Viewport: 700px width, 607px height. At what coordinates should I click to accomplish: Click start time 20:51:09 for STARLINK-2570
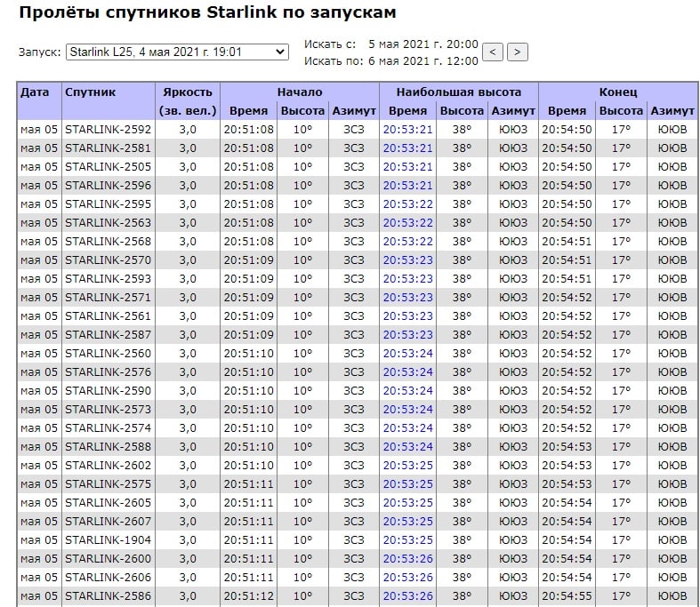(249, 260)
